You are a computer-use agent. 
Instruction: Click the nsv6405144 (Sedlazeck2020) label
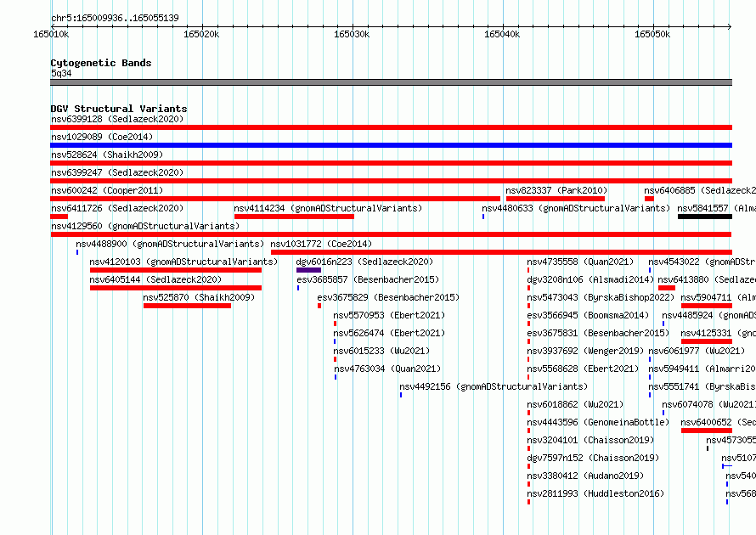(155, 279)
